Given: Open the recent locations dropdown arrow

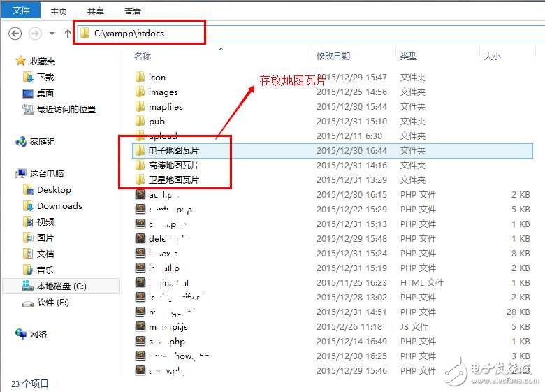Looking at the screenshot, I should point(52,34).
